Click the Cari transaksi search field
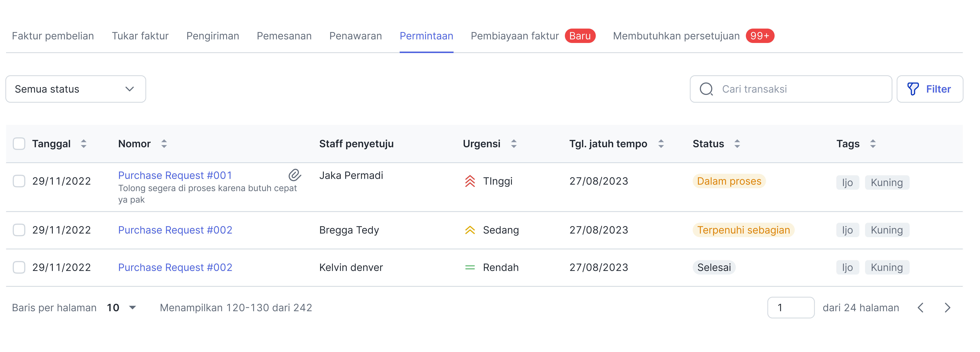Screen dimensions: 980x352 pos(791,89)
